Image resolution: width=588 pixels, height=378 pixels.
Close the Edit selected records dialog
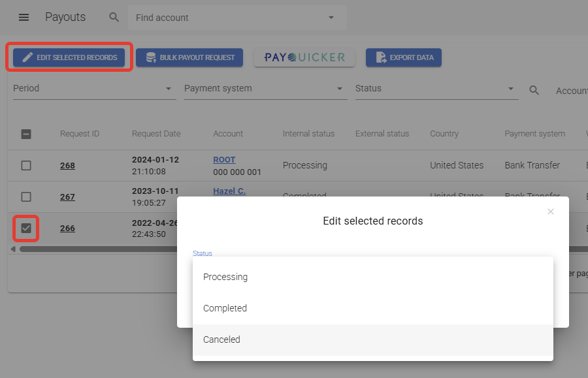pyautogui.click(x=551, y=212)
